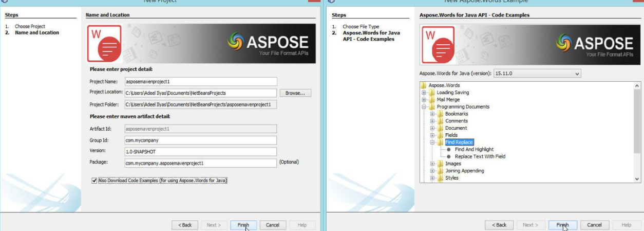
Task: Click the Mail Merge folder icon
Action: pyautogui.click(x=432, y=100)
